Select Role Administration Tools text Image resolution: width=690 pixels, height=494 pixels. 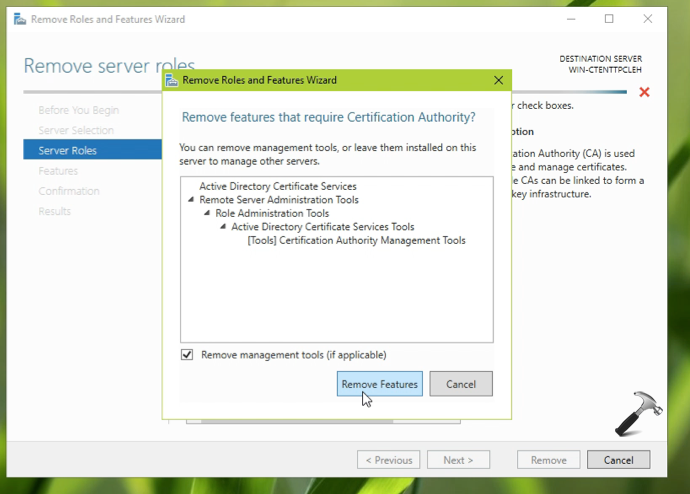[x=272, y=213]
